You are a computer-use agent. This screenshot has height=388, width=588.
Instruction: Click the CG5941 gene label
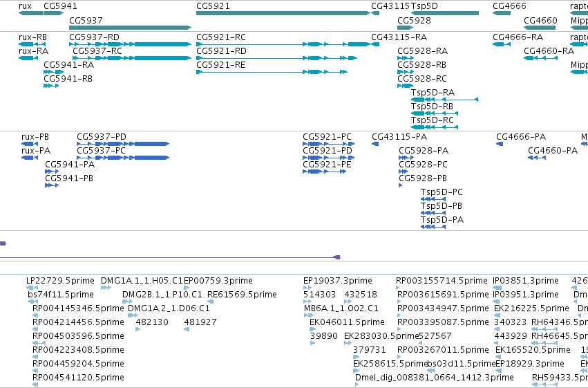pyautogui.click(x=60, y=6)
